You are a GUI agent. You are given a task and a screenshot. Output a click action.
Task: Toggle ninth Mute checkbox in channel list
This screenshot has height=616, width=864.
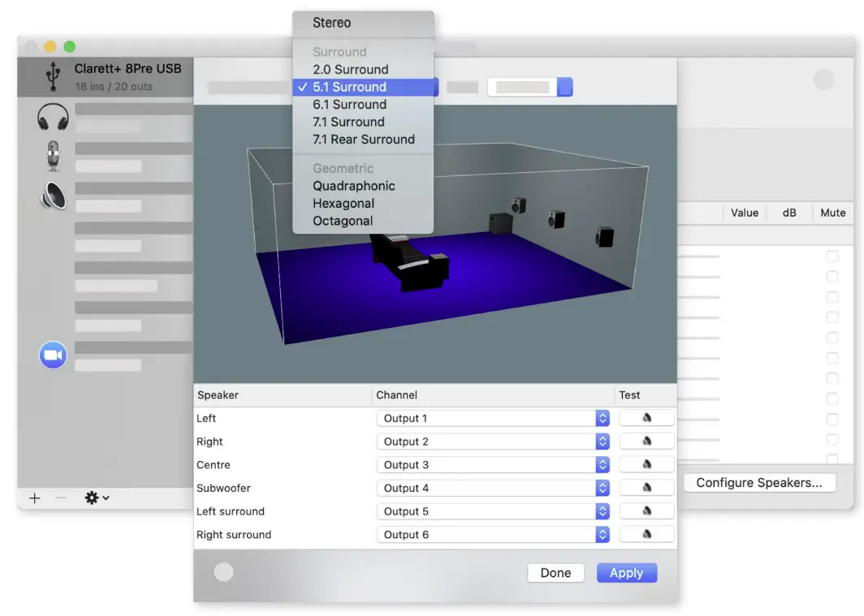pos(832,419)
